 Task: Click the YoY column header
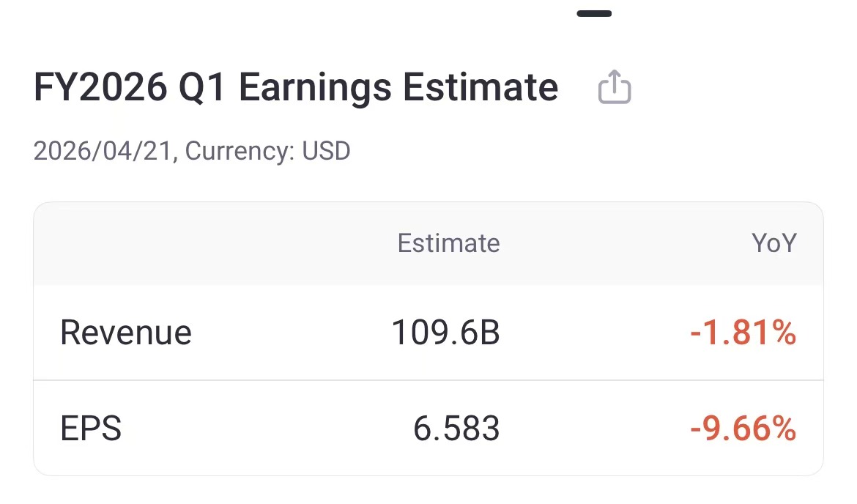click(x=773, y=243)
